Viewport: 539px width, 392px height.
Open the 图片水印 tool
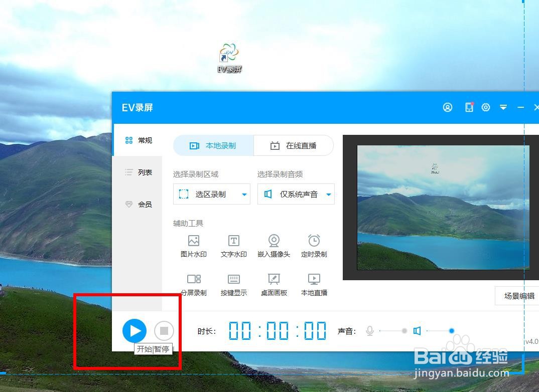click(x=194, y=246)
